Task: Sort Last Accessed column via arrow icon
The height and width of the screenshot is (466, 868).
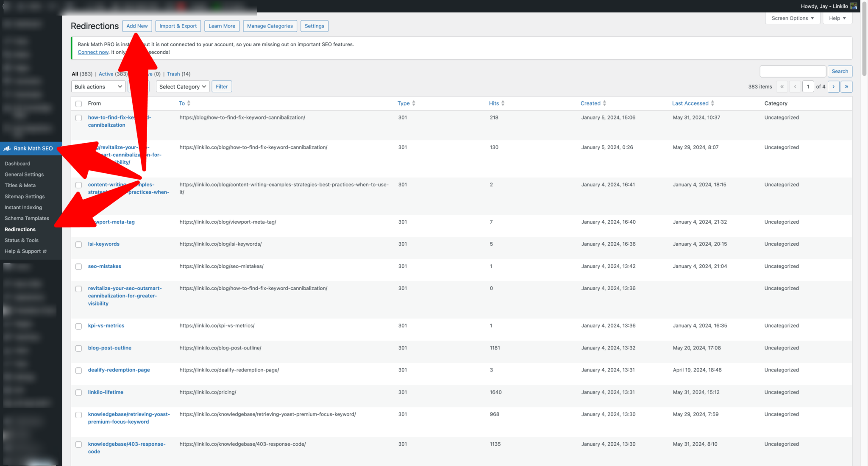Action: pos(712,103)
